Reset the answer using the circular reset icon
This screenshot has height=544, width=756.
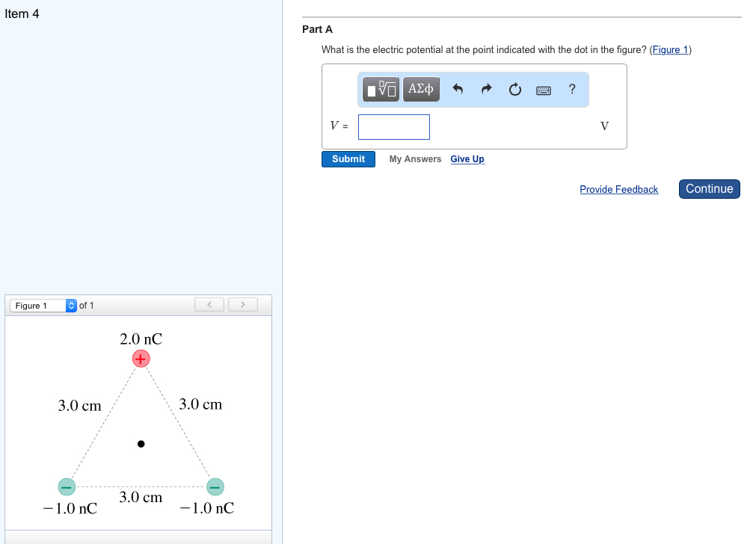click(x=514, y=89)
